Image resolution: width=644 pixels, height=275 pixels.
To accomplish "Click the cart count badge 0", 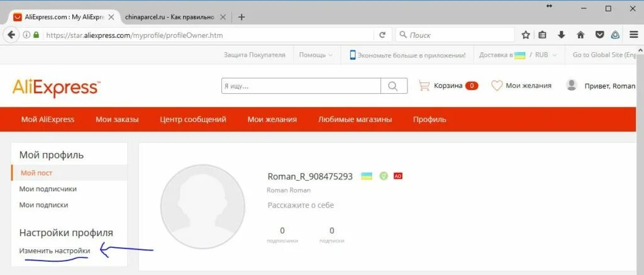I will (472, 86).
